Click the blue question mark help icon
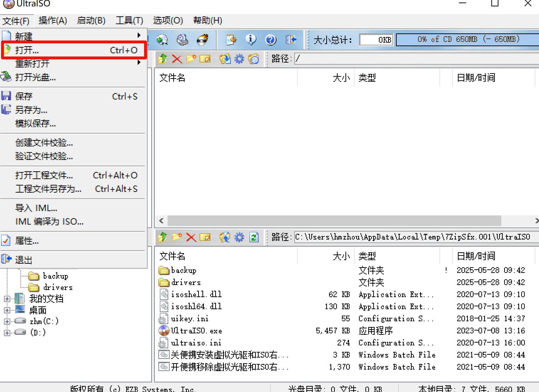The width and height of the screenshot is (539, 392). coord(271,39)
